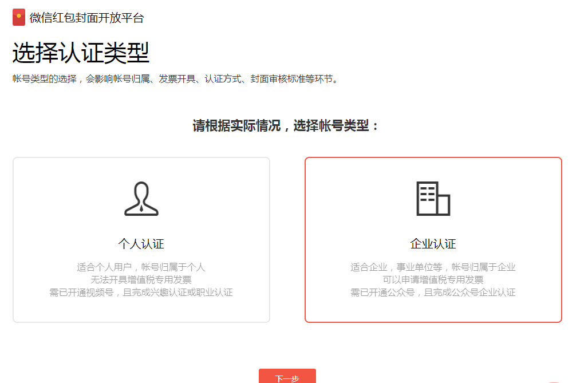Screen dimensions: 588x383
Task: Click the 请根据实际情况，选择帐号类型 prompt
Action: [286, 126]
